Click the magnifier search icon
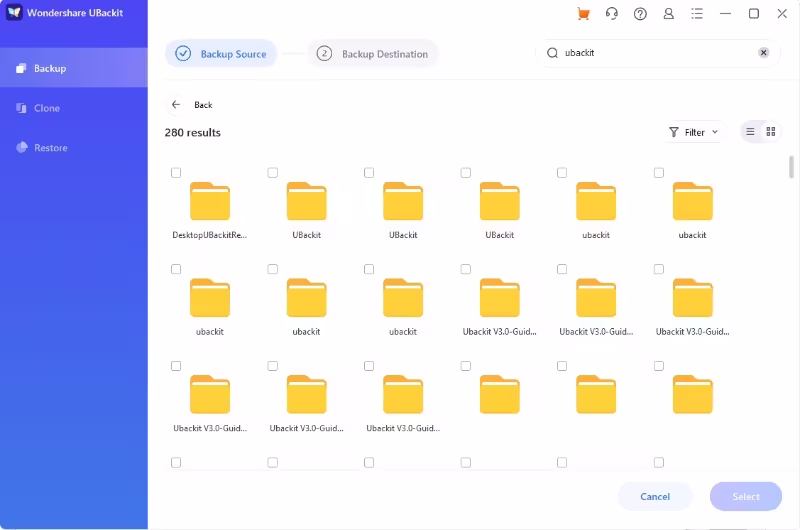The width and height of the screenshot is (800, 530). (x=552, y=53)
